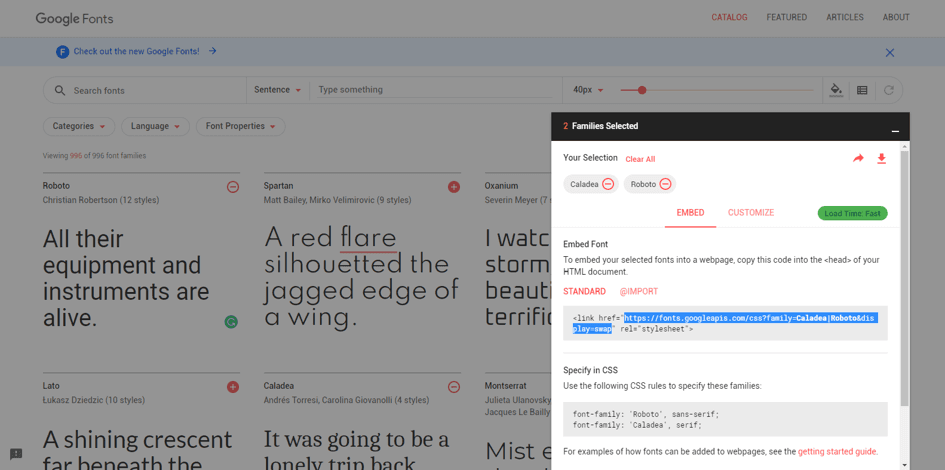Open the FEATURED nav item
945x470 pixels.
click(x=786, y=17)
